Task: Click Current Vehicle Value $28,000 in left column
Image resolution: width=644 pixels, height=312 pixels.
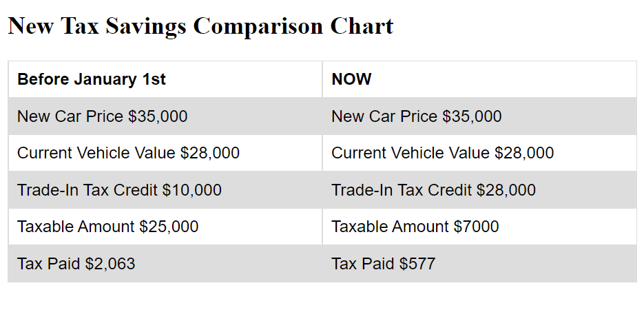Action: pos(165,153)
